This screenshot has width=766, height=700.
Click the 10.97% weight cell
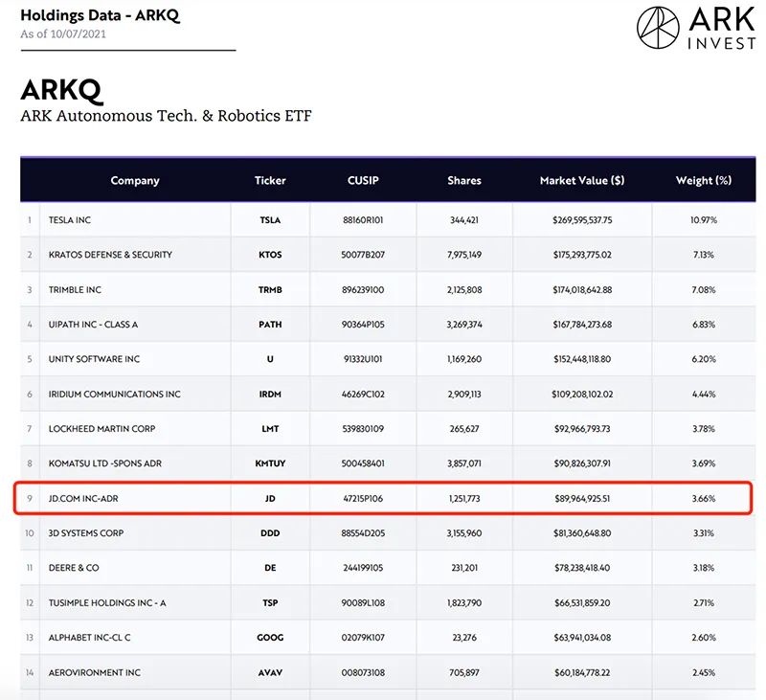704,220
